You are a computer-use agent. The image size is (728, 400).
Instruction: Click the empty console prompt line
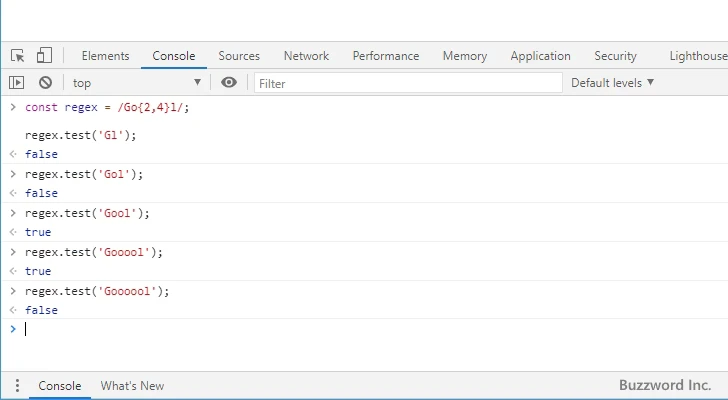pyautogui.click(x=300, y=329)
